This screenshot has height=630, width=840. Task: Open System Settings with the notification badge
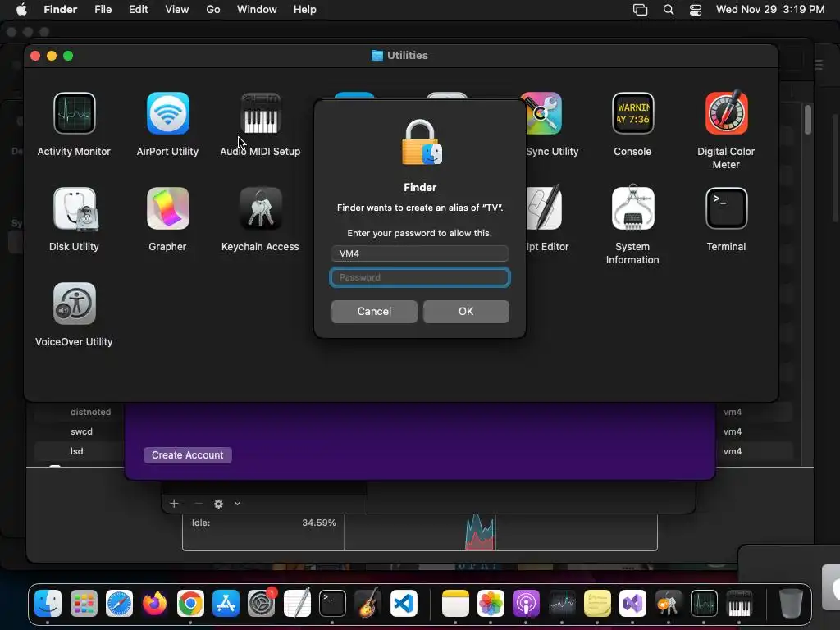[x=262, y=605]
